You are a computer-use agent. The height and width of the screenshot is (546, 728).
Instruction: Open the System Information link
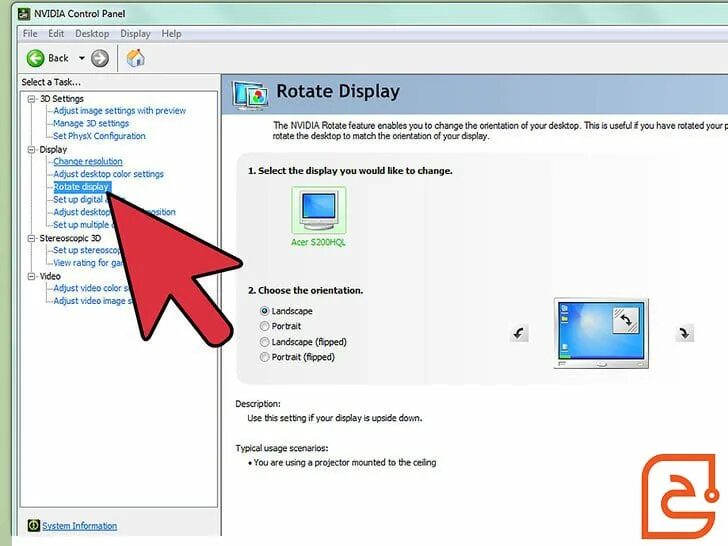click(x=79, y=526)
